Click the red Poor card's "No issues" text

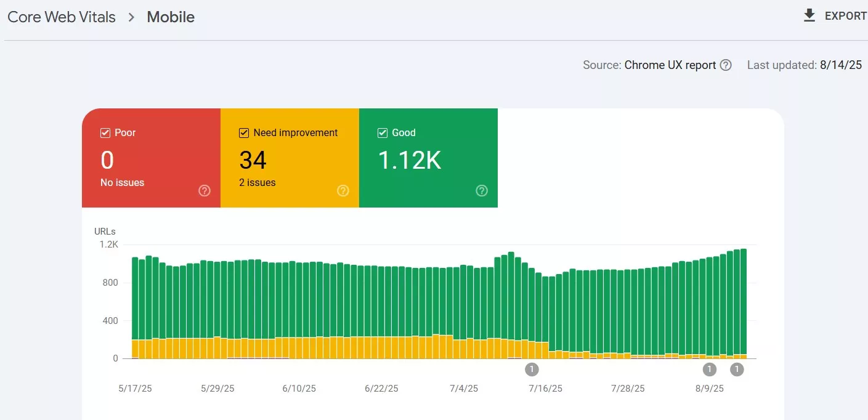tap(122, 182)
